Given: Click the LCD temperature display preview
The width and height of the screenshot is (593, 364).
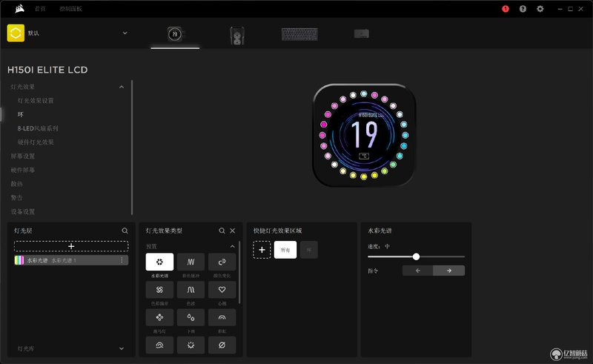Looking at the screenshot, I should tap(363, 135).
